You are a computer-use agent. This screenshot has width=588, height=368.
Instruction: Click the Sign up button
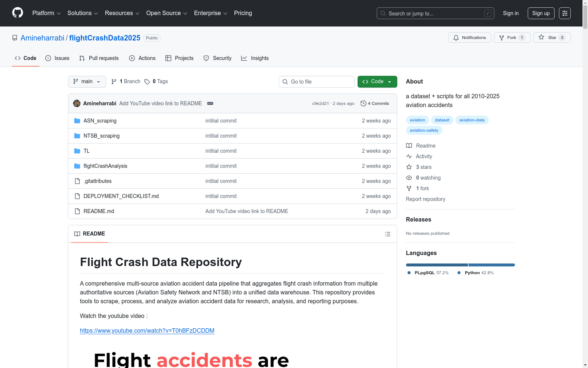pos(541,13)
